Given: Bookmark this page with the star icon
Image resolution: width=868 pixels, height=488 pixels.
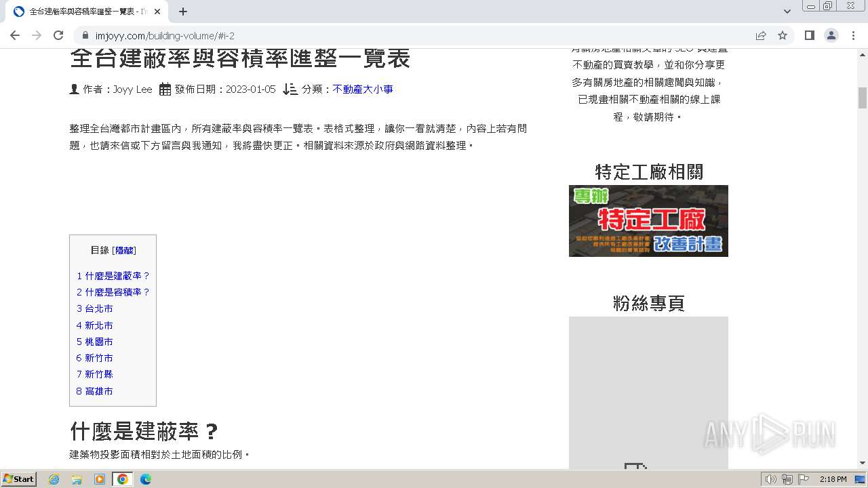Looking at the screenshot, I should pos(783,35).
